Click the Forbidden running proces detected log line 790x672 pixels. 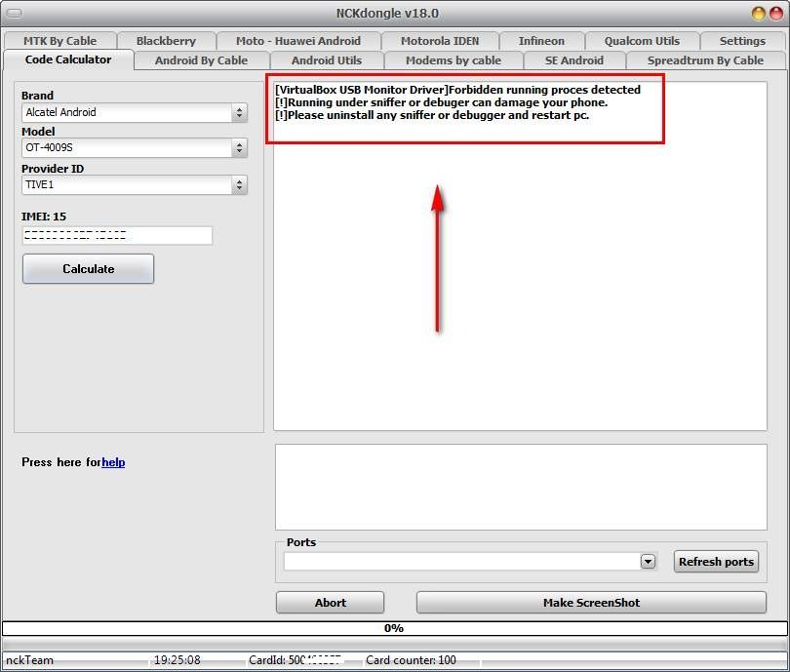458,90
